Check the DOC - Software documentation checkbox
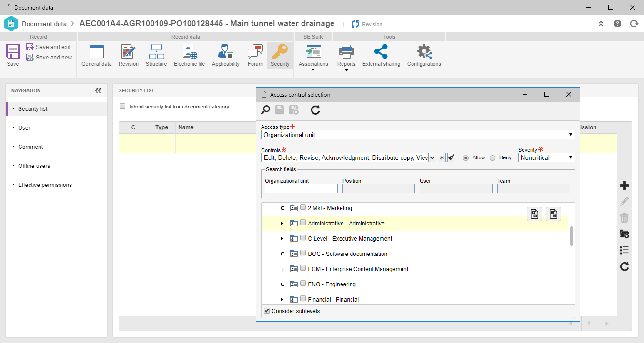Image resolution: width=644 pixels, height=343 pixels. coord(303,253)
